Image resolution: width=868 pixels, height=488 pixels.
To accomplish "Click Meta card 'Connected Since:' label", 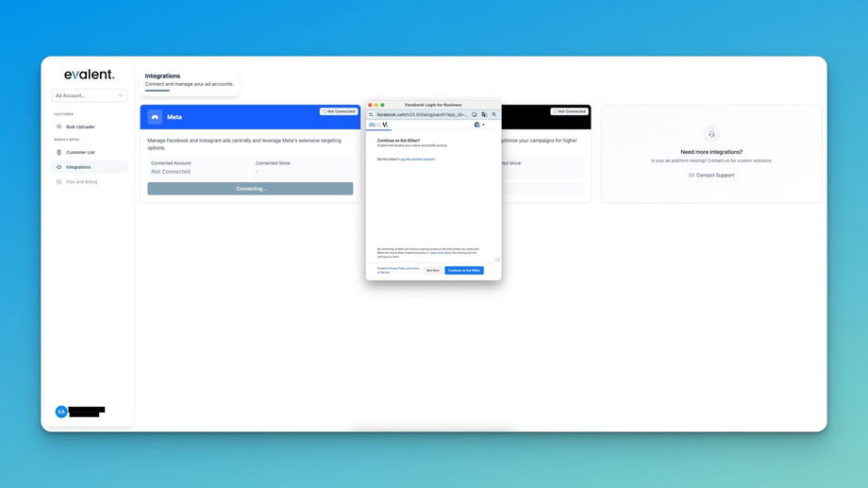I will pos(273,163).
